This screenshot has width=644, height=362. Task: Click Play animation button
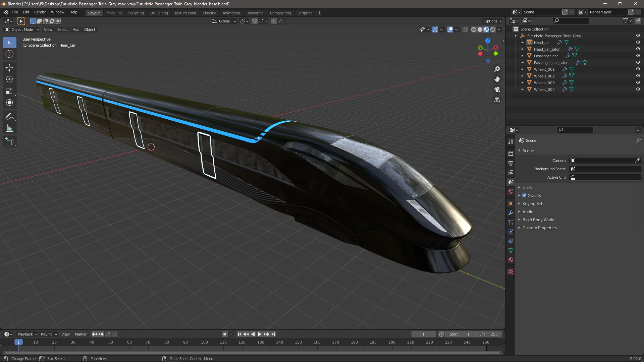[x=259, y=334]
